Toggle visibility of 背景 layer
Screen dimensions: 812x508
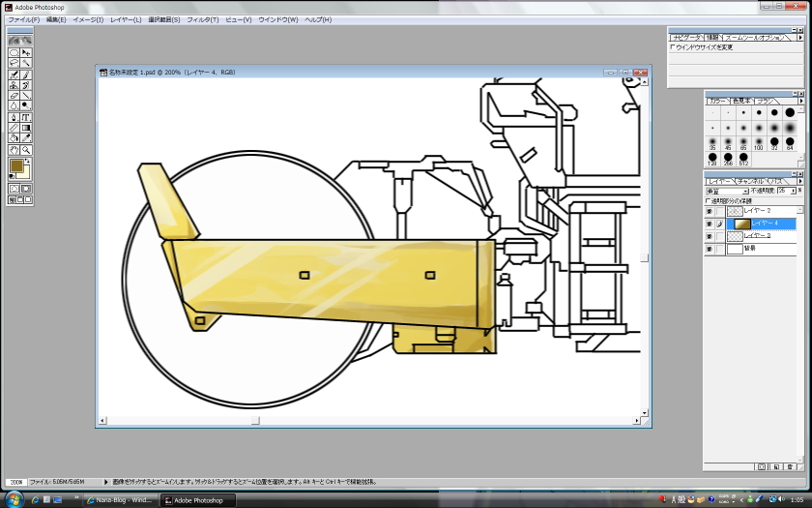point(709,249)
